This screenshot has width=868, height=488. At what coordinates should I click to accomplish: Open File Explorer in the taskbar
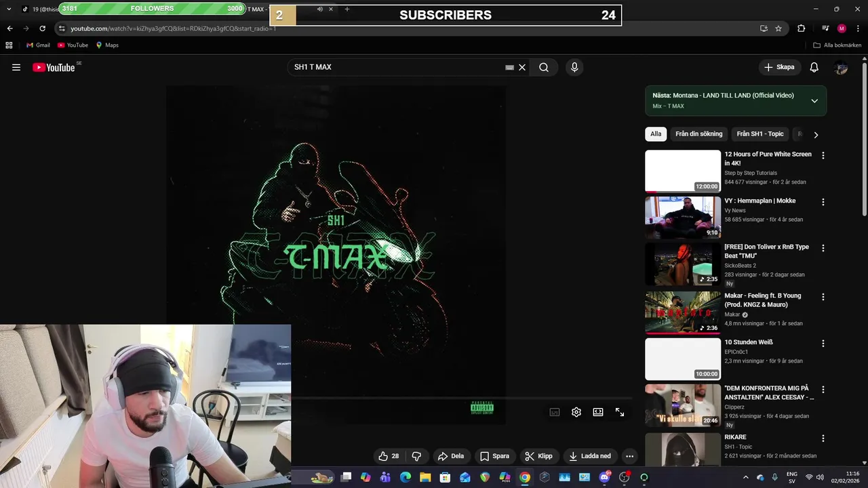click(x=425, y=477)
